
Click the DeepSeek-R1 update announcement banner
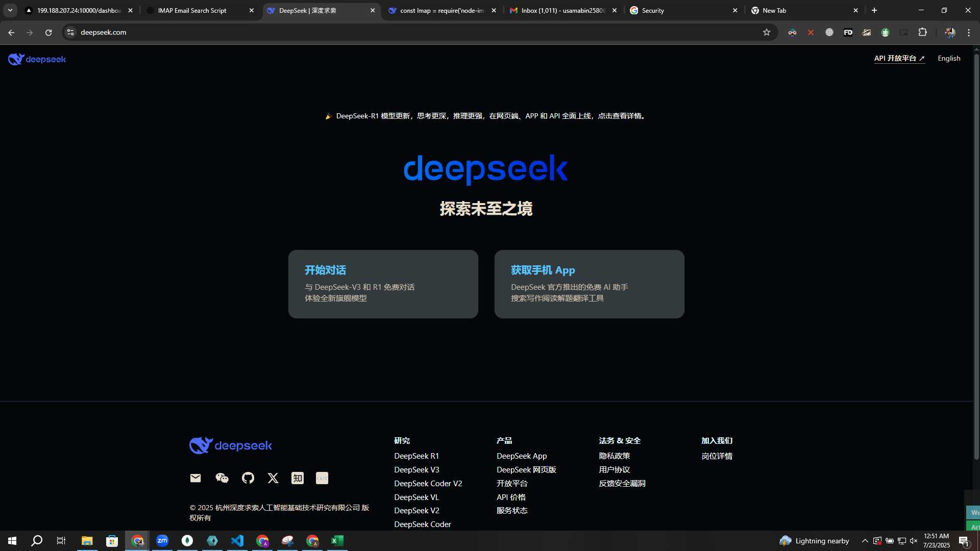click(486, 116)
